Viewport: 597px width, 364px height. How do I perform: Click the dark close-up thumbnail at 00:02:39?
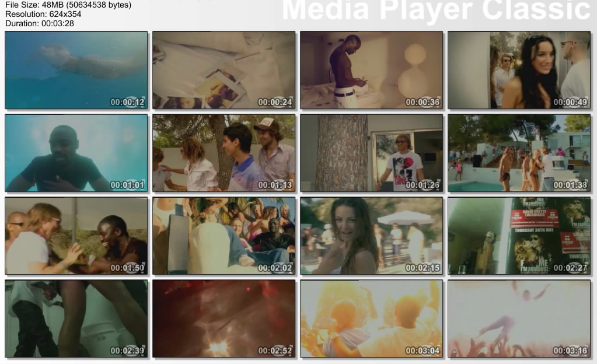(76, 318)
